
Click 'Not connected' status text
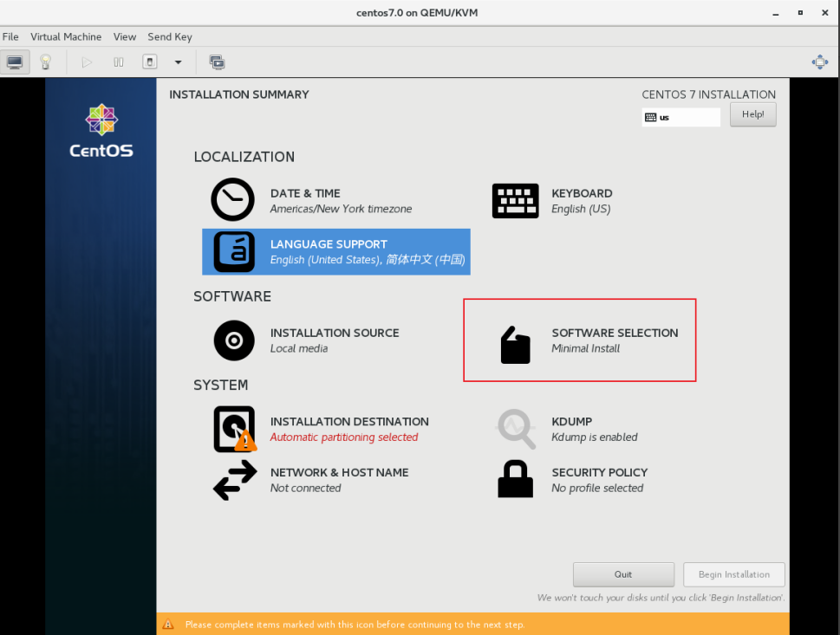[305, 489]
